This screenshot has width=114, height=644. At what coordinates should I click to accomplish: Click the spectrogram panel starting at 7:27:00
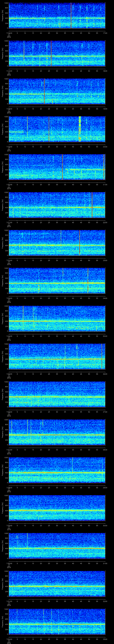[57, 432]
